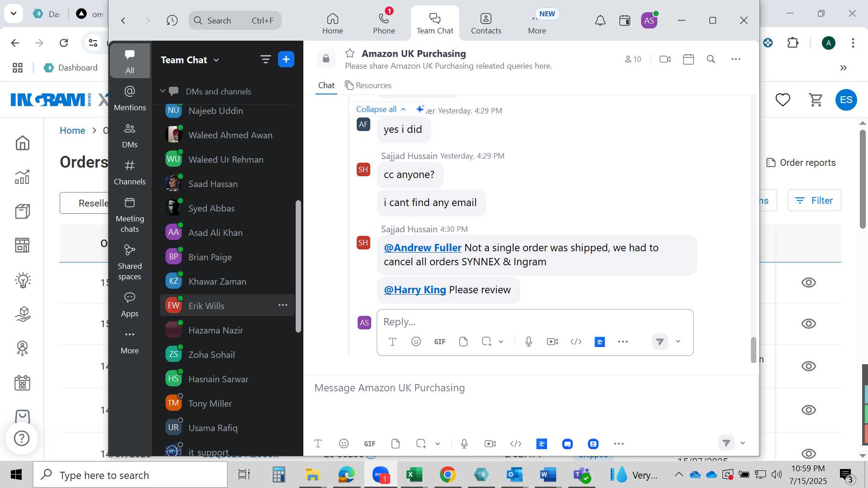The image size is (868, 488).
Task: Open Mentions in the sidebar
Action: [130, 98]
